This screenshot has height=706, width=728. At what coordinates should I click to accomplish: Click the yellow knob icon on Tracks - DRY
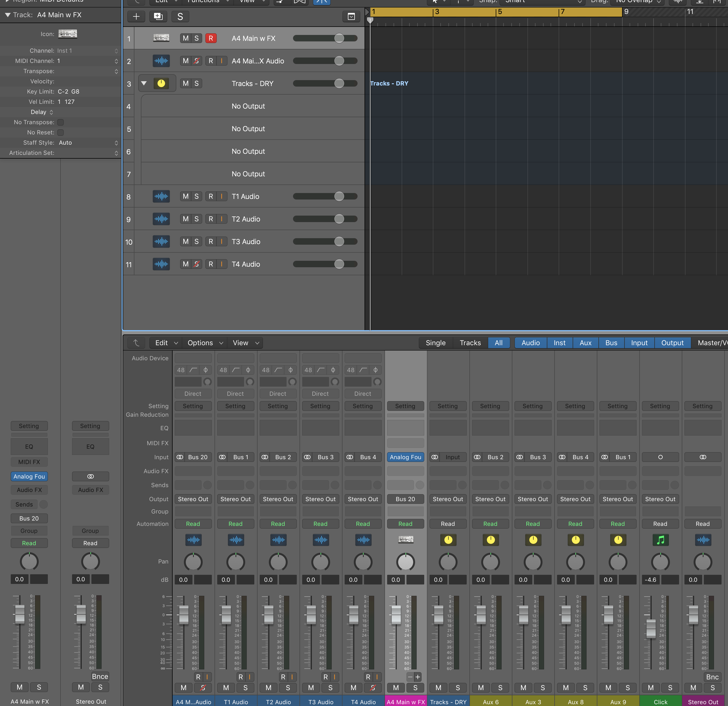click(x=161, y=83)
